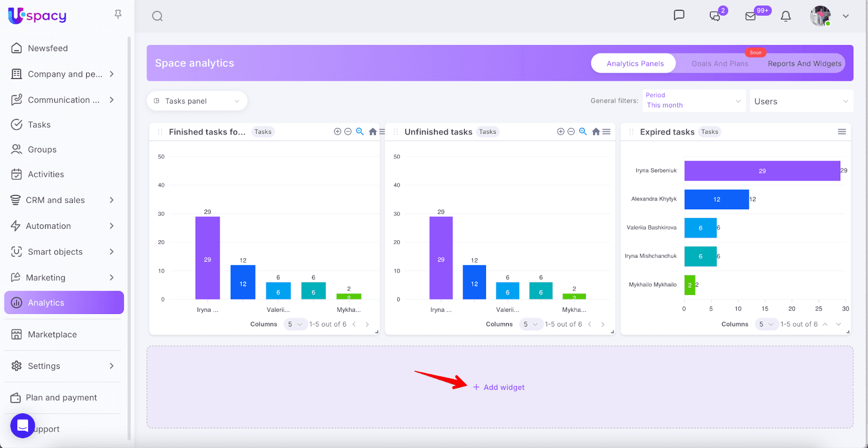Click the selection zoom icon on Unfinished tasks

pyautogui.click(x=583, y=132)
